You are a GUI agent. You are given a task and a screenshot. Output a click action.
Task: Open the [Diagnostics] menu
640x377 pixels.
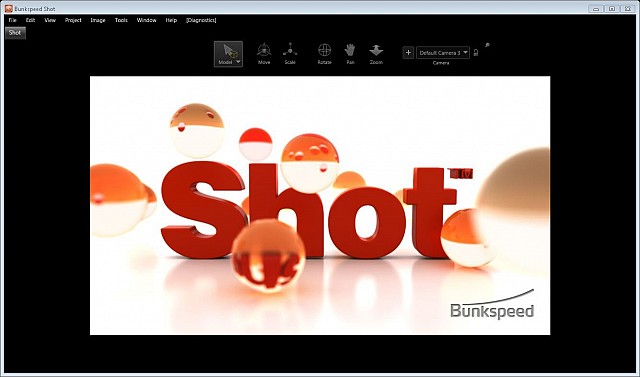point(201,20)
